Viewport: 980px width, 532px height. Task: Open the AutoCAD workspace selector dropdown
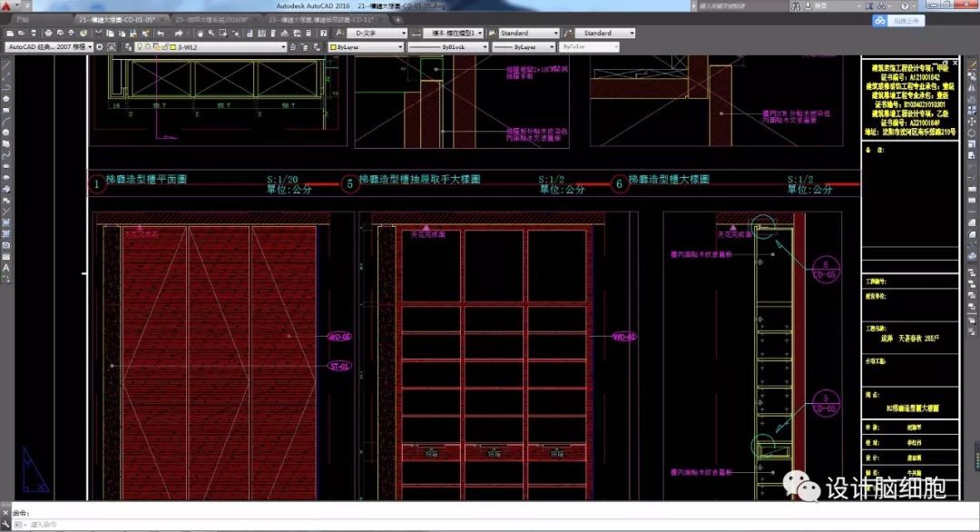click(x=89, y=46)
